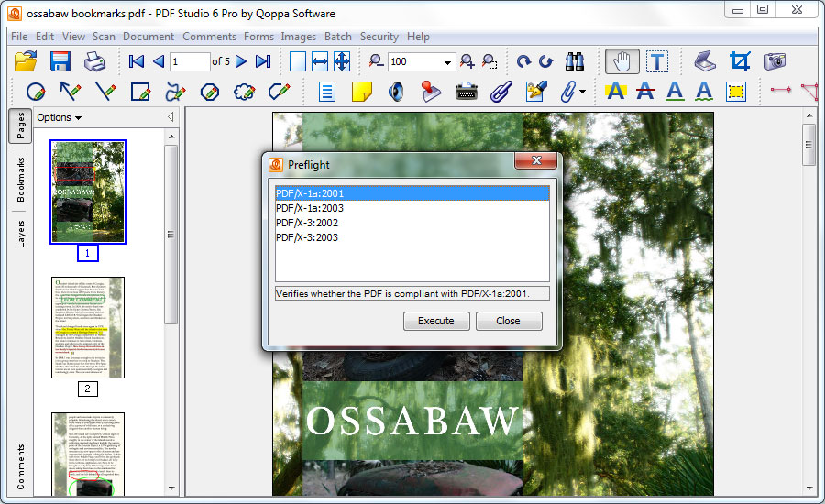Select the Highlight text tool
The height and width of the screenshot is (504, 825).
[615, 92]
